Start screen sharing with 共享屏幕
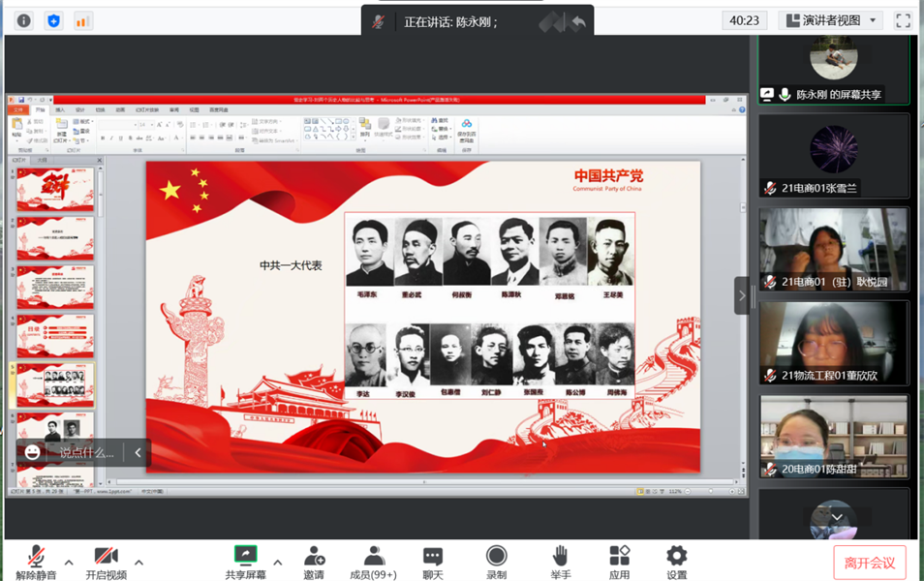This screenshot has height=581, width=924. click(x=246, y=561)
